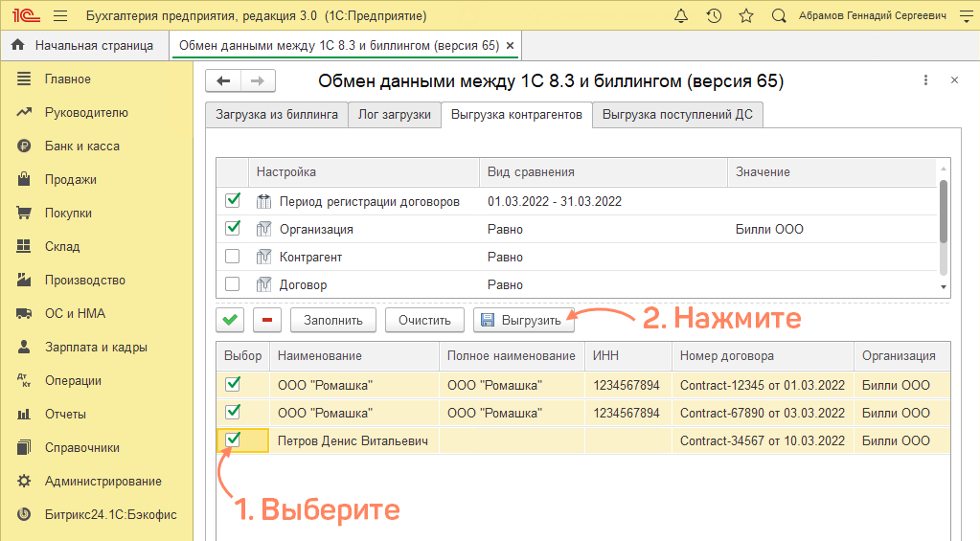Open the Руководителю section
This screenshot has height=541, width=980.
(86, 112)
